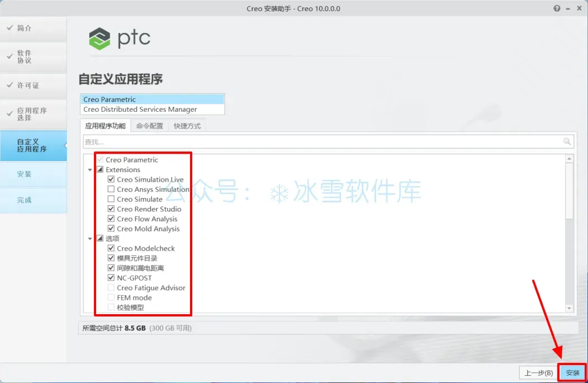The height and width of the screenshot is (383, 588).
Task: Toggle NC-GPOST checkbox
Action: click(x=111, y=277)
